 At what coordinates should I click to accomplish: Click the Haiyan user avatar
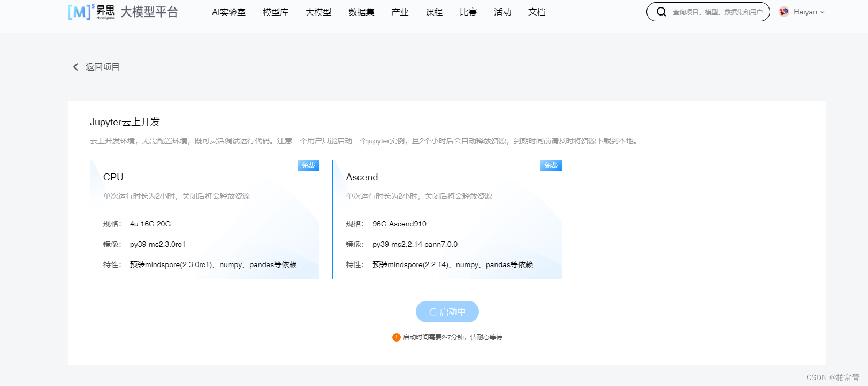[784, 12]
